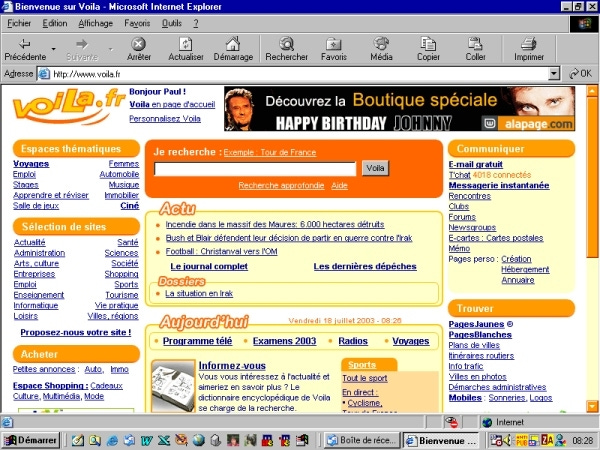
Task: Click the globe icon in quick launch
Action: (199, 440)
